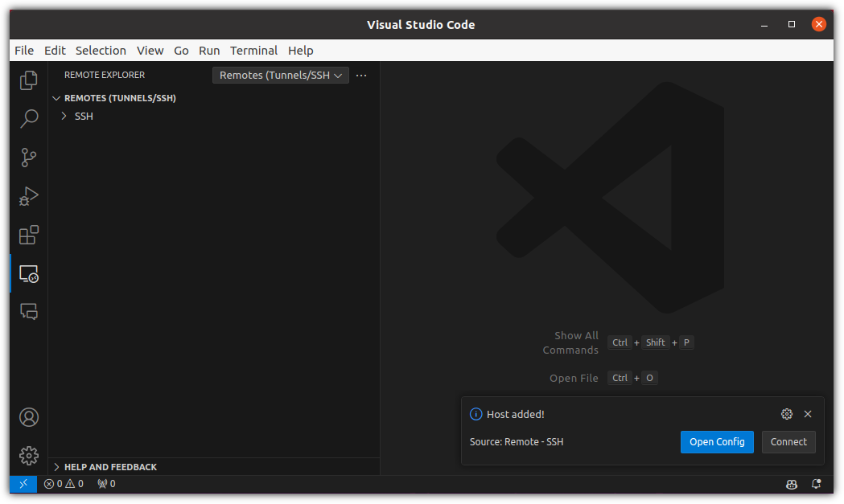Viewport: 844px width, 504px height.
Task: Open notifications bell in status bar
Action: click(x=816, y=484)
